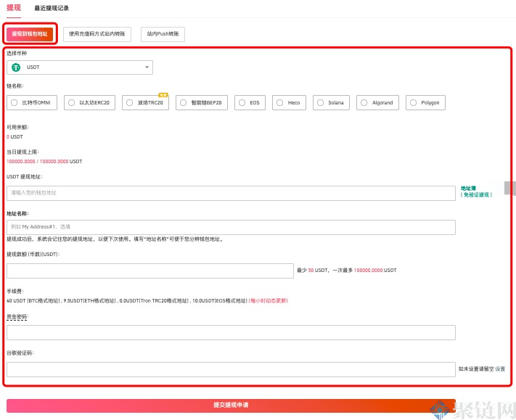Image resolution: width=516 pixels, height=420 pixels.
Task: Click the badge above 波场TRC20
Action: 163,95
